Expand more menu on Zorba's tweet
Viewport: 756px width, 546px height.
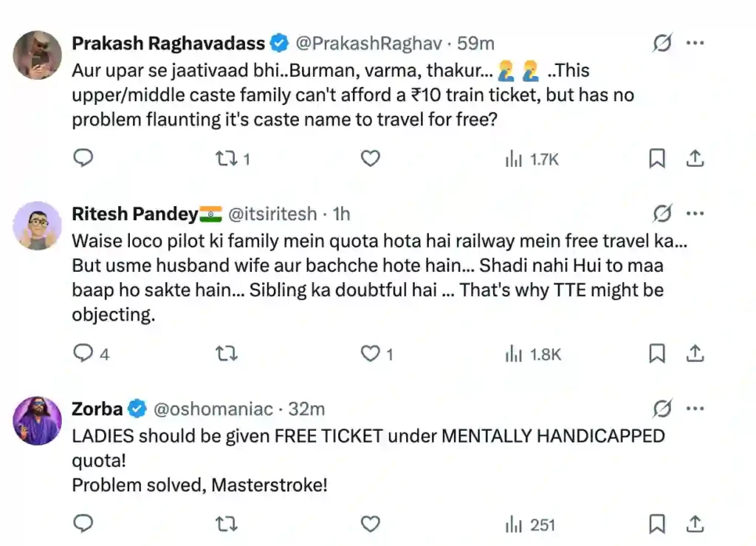[x=695, y=409]
